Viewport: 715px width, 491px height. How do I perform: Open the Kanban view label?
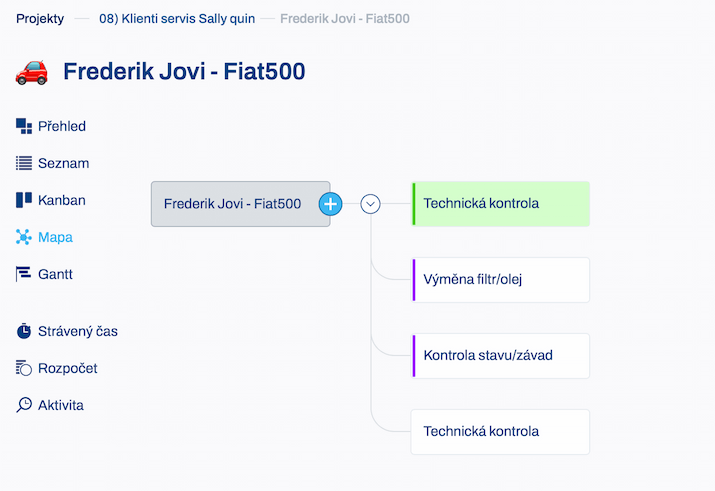[x=62, y=200]
